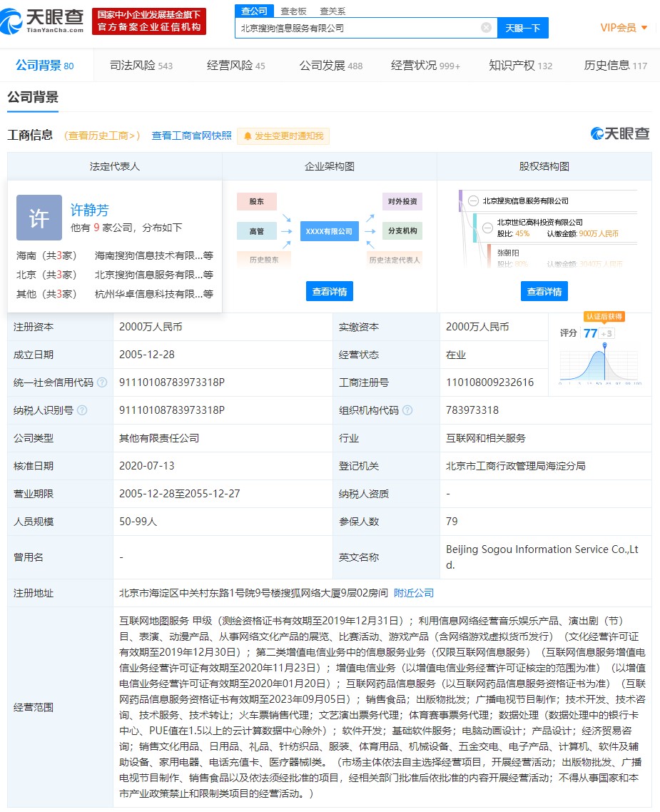
Task: Select 历史法定代表人 box in structure diagram
Action: tap(395, 260)
